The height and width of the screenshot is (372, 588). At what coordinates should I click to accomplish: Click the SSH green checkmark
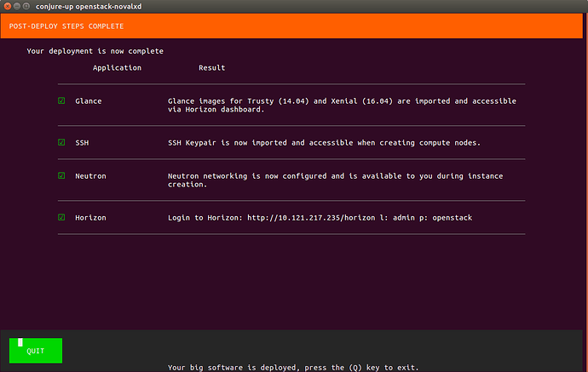61,142
